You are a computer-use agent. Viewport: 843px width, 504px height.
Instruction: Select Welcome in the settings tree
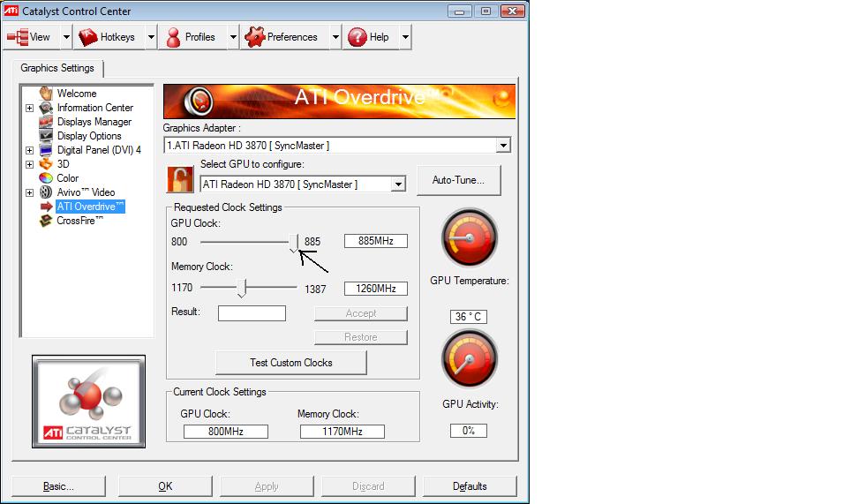point(77,94)
